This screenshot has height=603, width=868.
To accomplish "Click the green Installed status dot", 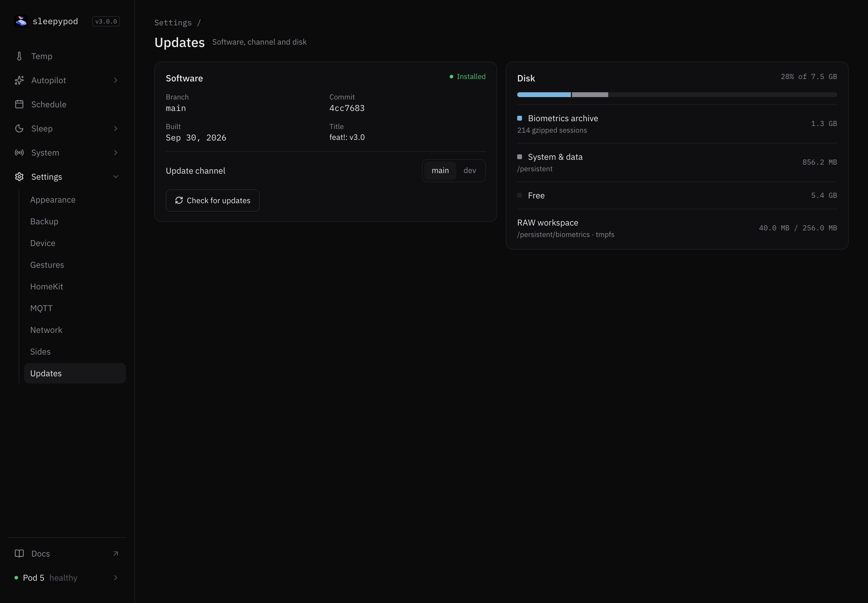I will pyautogui.click(x=451, y=77).
